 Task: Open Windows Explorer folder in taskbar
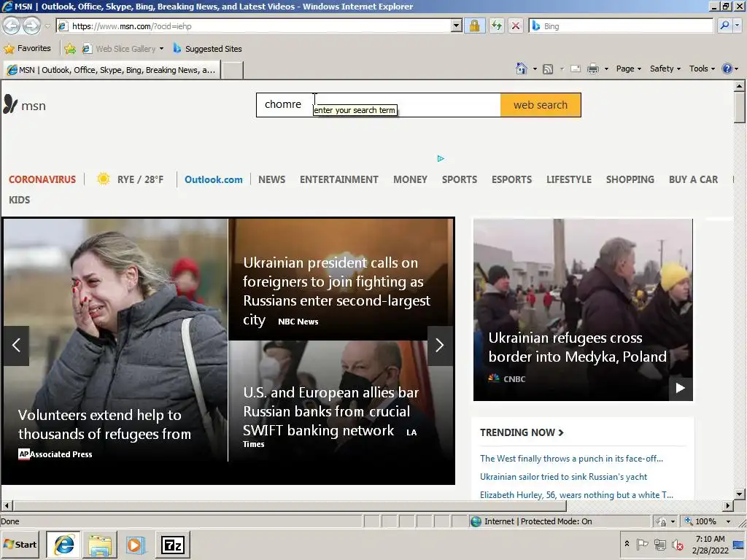[x=100, y=545]
